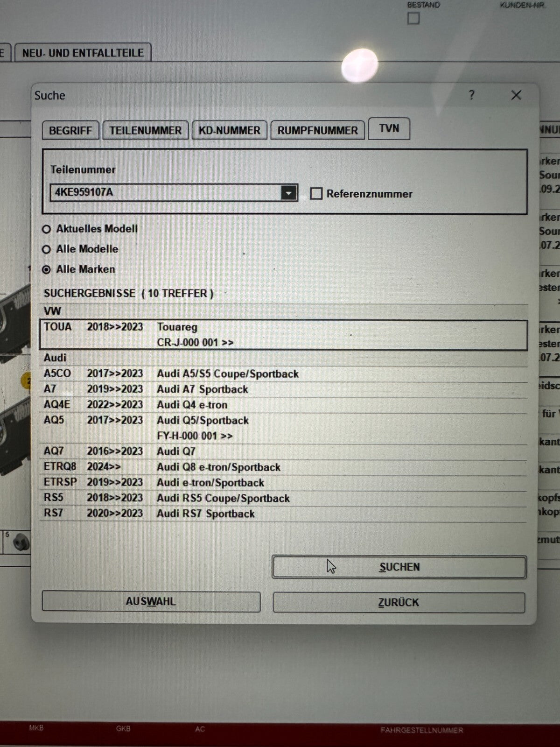Click the AUSWAHL button
560x747 pixels.
point(151,602)
